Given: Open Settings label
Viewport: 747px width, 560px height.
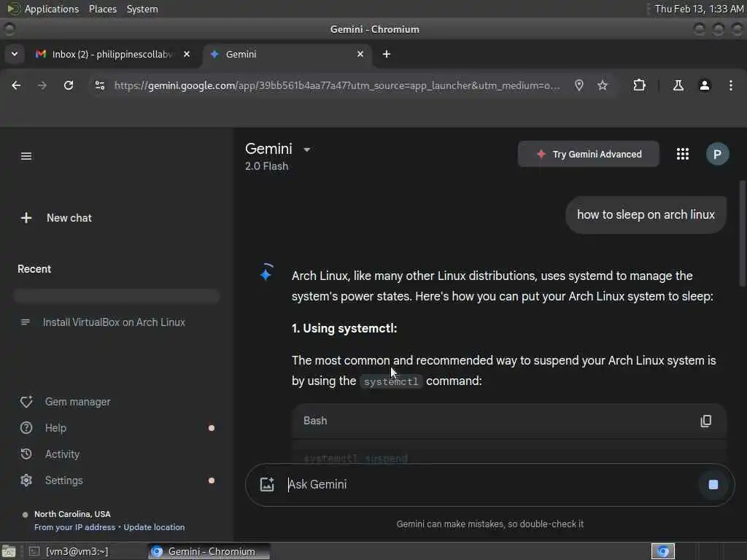Looking at the screenshot, I should click(64, 481).
